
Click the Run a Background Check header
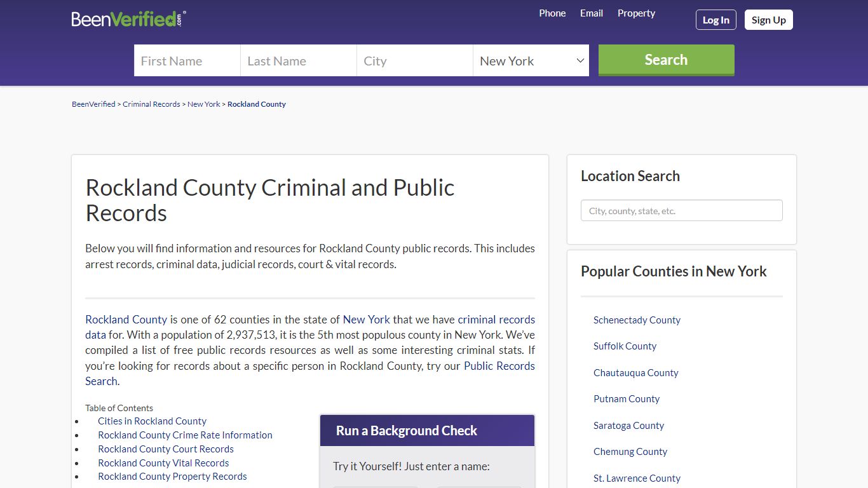[427, 431]
